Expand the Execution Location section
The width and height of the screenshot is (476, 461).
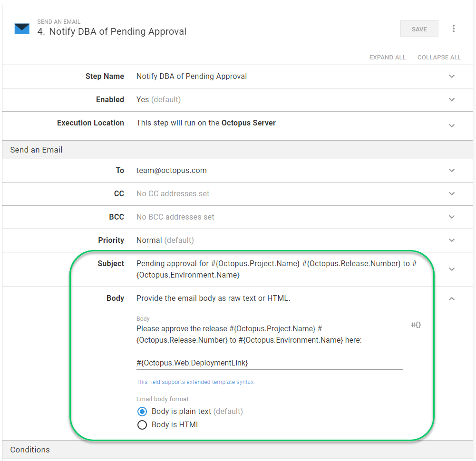pos(452,125)
